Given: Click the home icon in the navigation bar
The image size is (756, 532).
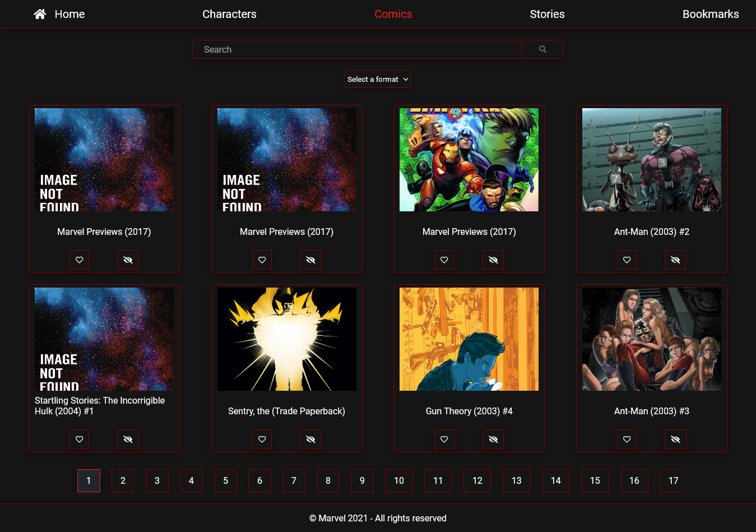Looking at the screenshot, I should coord(39,13).
